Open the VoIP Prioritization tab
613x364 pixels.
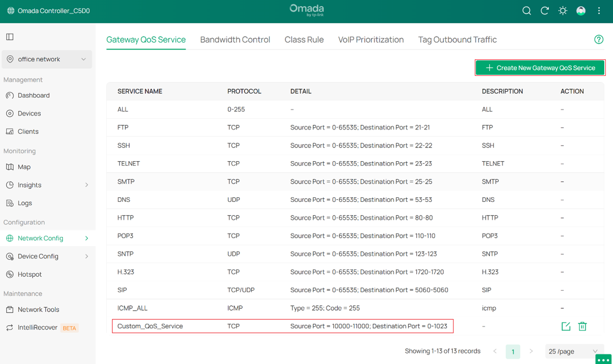tap(371, 40)
